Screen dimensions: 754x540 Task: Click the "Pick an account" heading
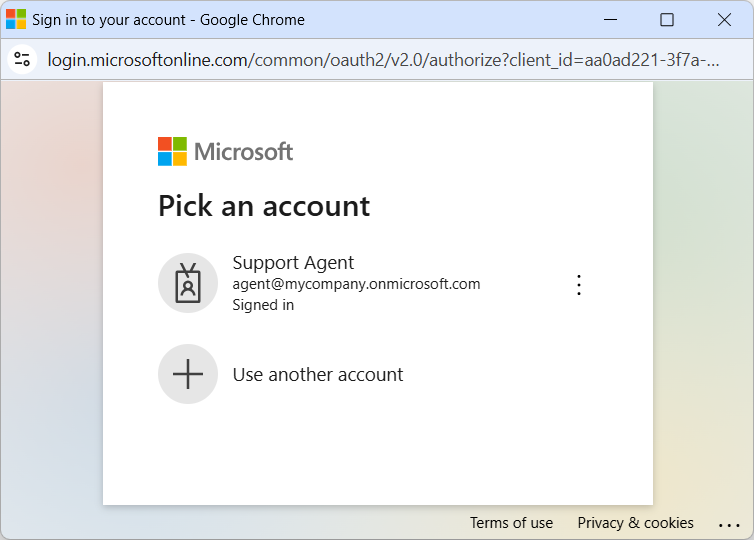pyautogui.click(x=264, y=206)
